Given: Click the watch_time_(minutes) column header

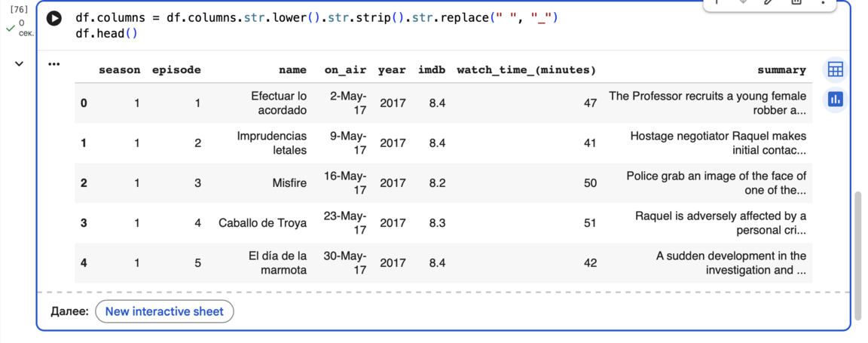Looking at the screenshot, I should (x=526, y=70).
